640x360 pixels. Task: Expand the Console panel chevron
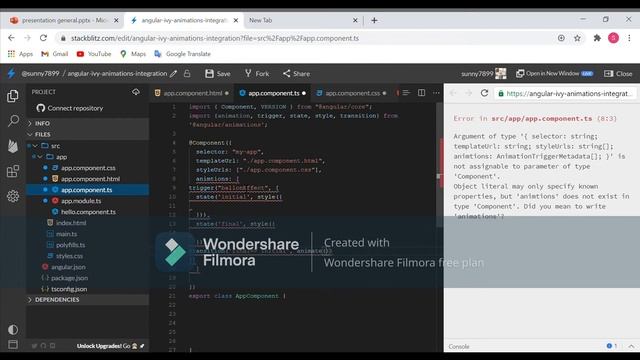click(x=631, y=346)
